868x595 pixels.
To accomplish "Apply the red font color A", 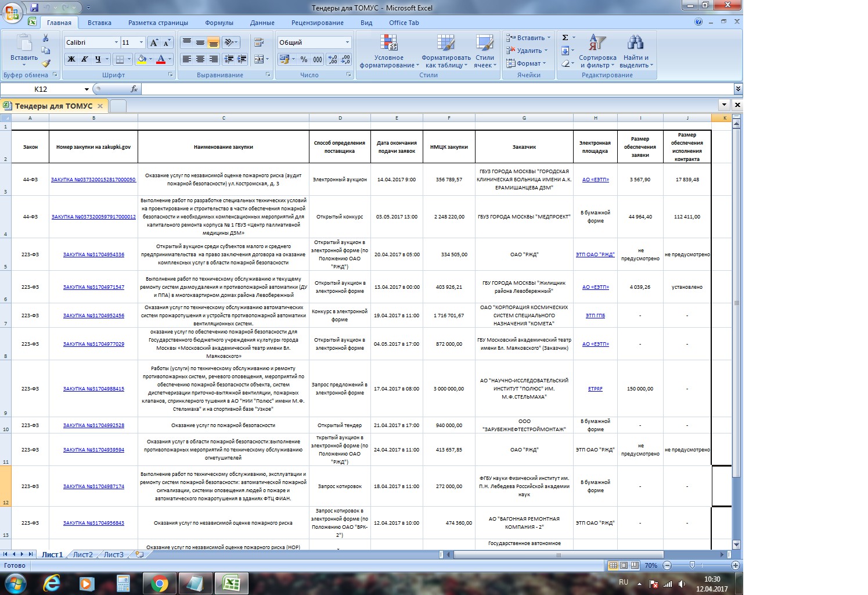I will (x=161, y=59).
